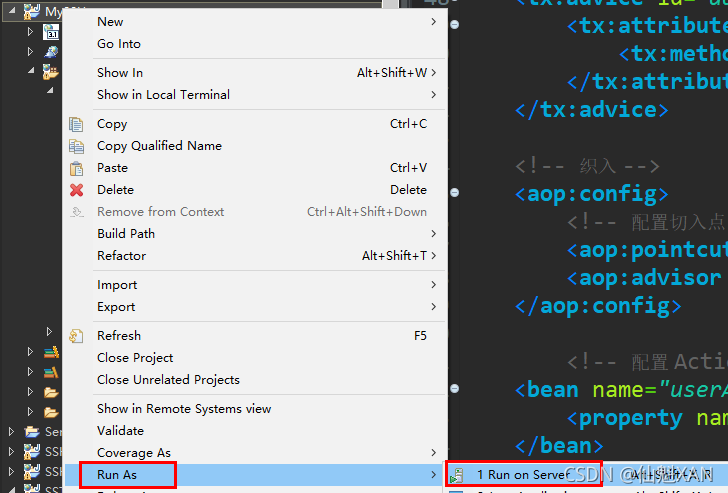Collapse the Java Resources node arrow
Viewport: 728px width, 493px height.
[x=31, y=71]
